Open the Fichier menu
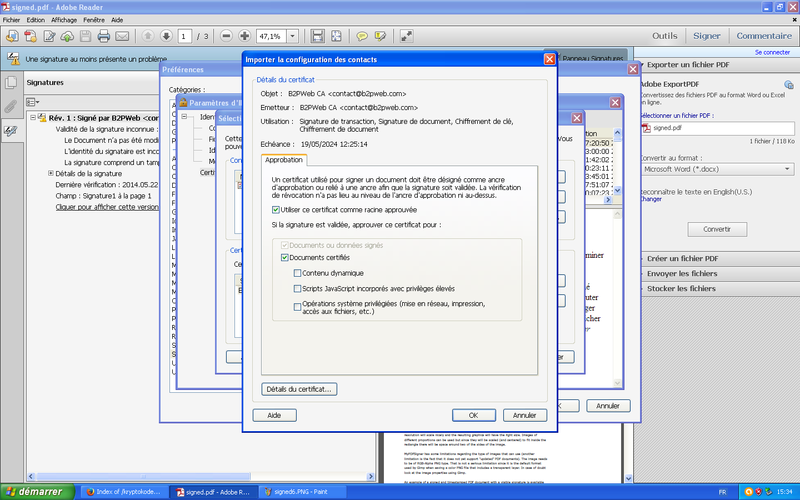Image resolution: width=800 pixels, height=500 pixels. 11,20
